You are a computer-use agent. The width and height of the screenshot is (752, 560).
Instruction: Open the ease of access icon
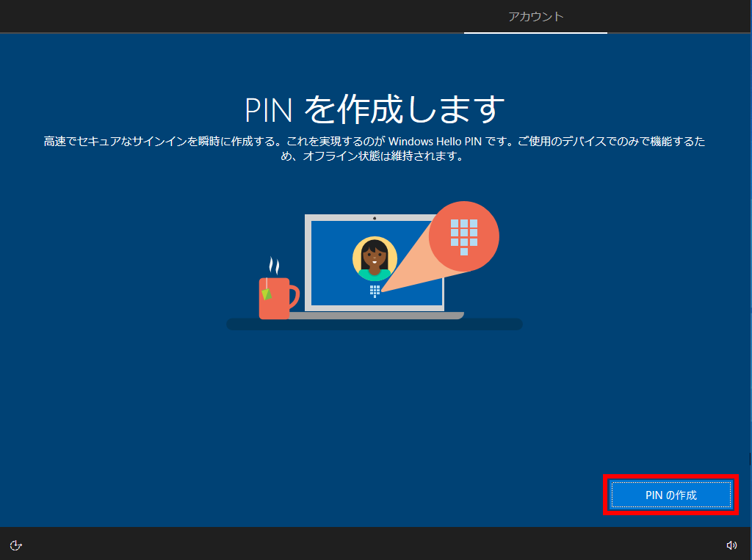point(16,545)
